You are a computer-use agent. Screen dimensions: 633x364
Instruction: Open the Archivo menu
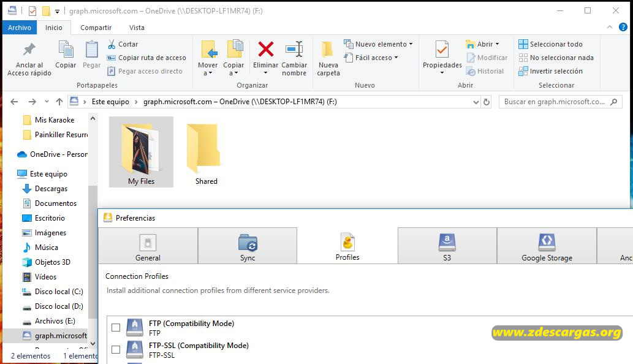tap(20, 28)
